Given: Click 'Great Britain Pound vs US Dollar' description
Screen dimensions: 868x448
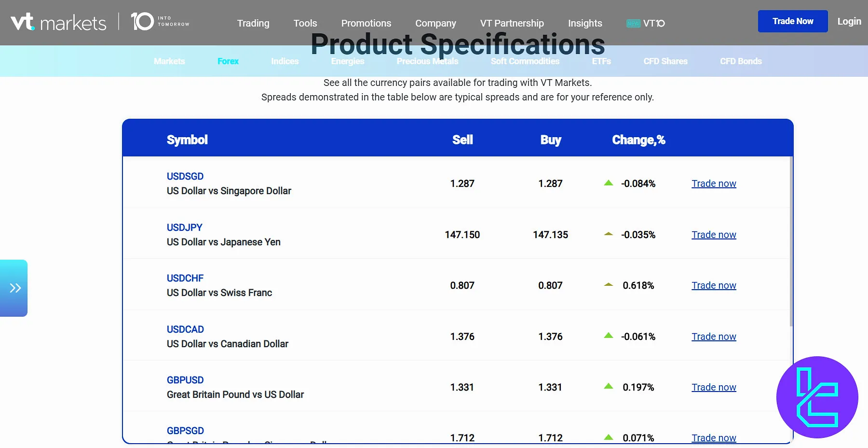Looking at the screenshot, I should (235, 394).
